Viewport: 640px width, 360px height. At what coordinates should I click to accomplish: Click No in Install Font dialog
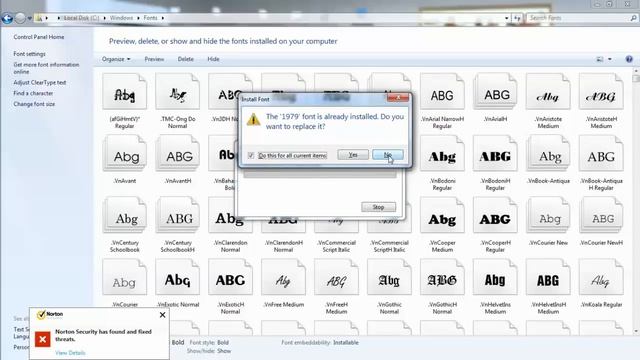(388, 155)
